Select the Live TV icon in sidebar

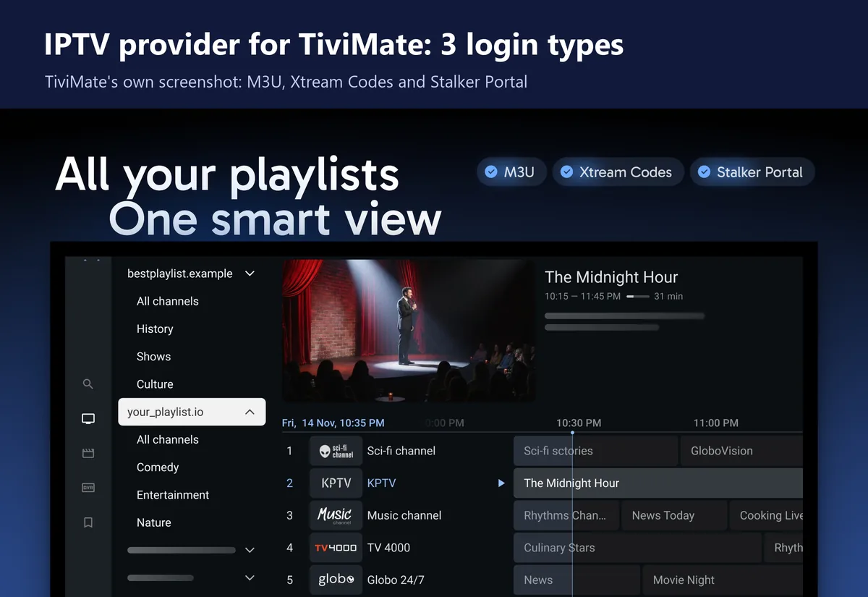point(88,418)
